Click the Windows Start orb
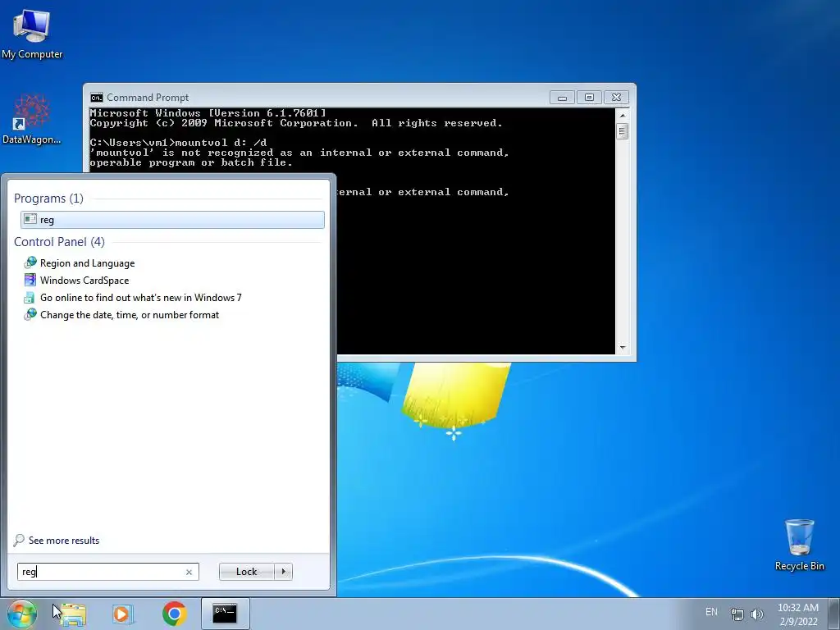Image resolution: width=840 pixels, height=630 pixels. [x=22, y=614]
